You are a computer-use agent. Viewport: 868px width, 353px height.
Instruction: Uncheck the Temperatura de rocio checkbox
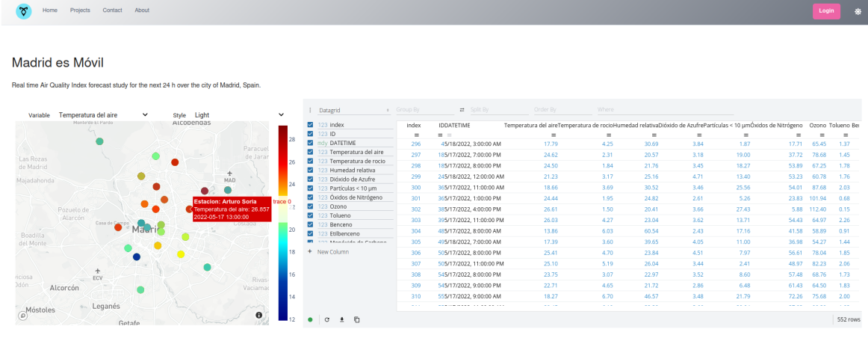310,162
